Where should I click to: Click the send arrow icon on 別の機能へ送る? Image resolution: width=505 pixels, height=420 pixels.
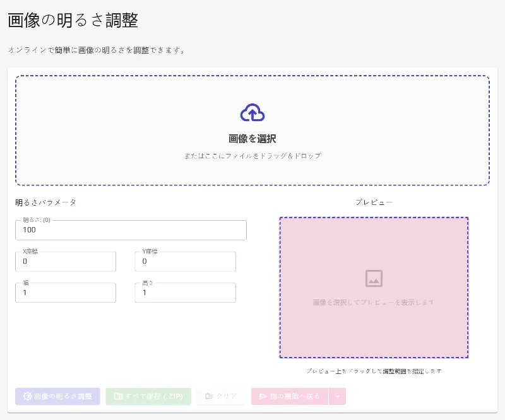coord(263,396)
